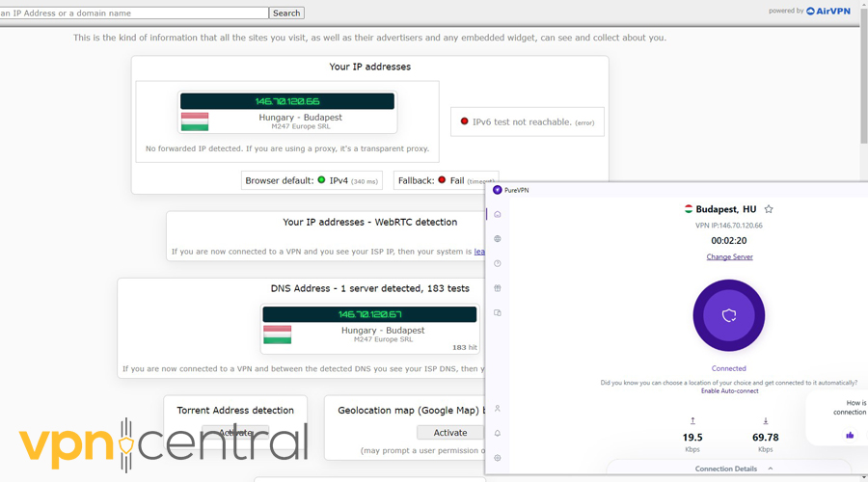Click the 00:02:20 connection timer
The image size is (868, 482).
point(729,241)
